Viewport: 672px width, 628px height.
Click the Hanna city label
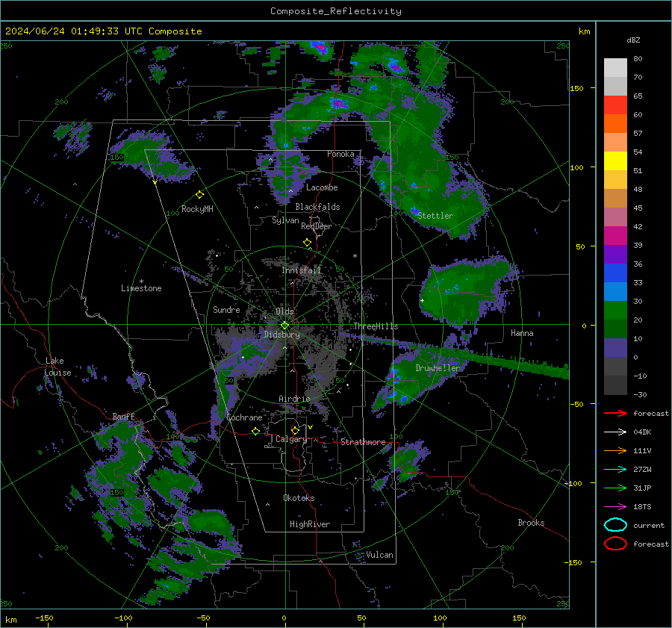click(x=522, y=333)
